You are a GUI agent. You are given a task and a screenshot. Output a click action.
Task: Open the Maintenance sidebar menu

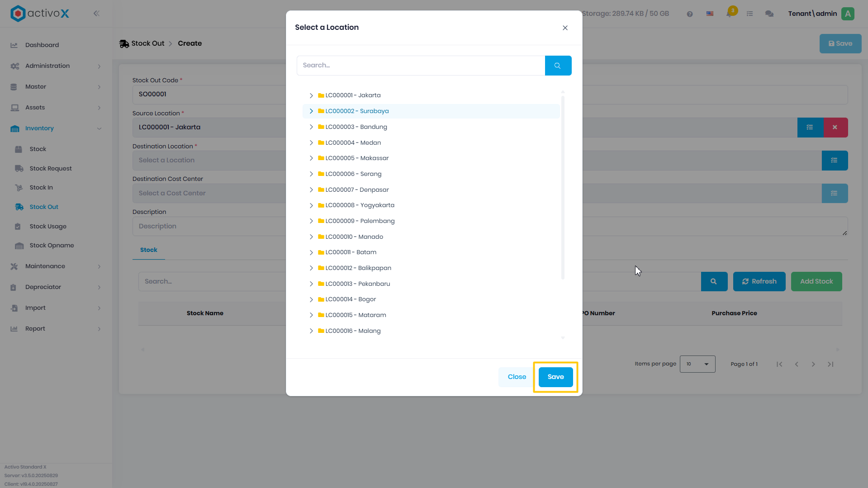pos(56,266)
